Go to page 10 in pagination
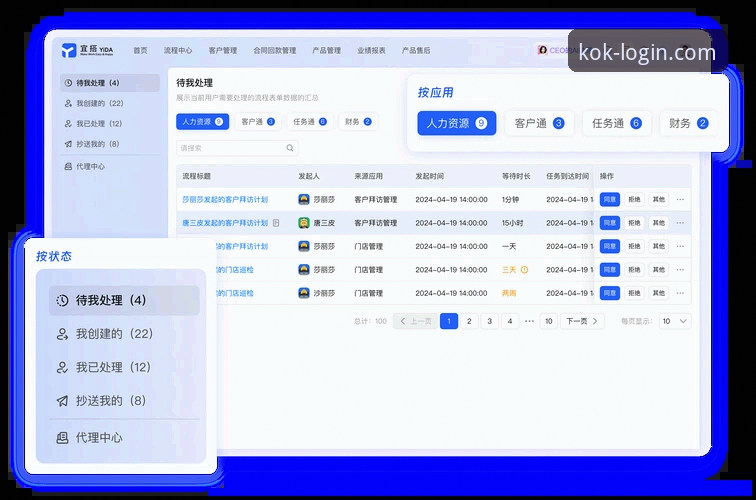The image size is (756, 500). coord(549,321)
